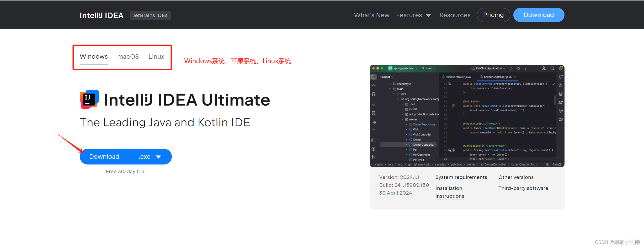Click the settings gear in IDE preview
The width and height of the screenshot is (644, 247).
tap(561, 68)
